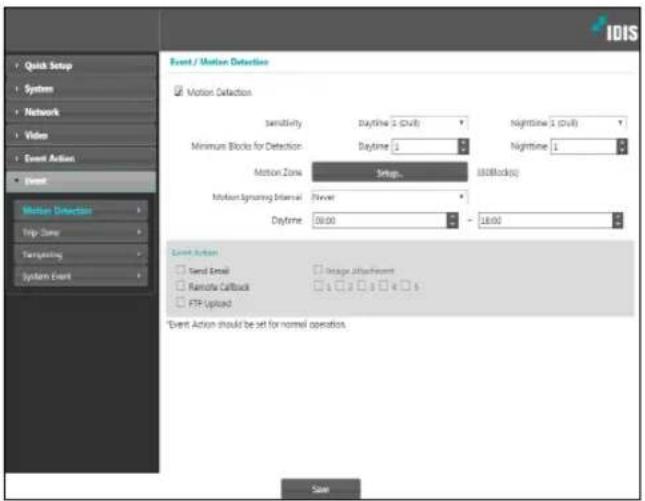This screenshot has width=645, height=501.
Task: Check remote callback box number 4
Action: point(383,285)
